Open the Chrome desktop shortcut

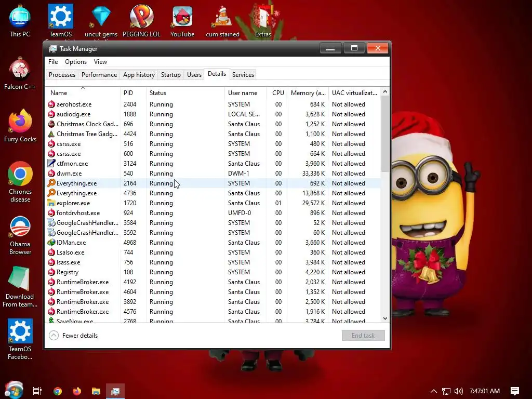point(20,182)
